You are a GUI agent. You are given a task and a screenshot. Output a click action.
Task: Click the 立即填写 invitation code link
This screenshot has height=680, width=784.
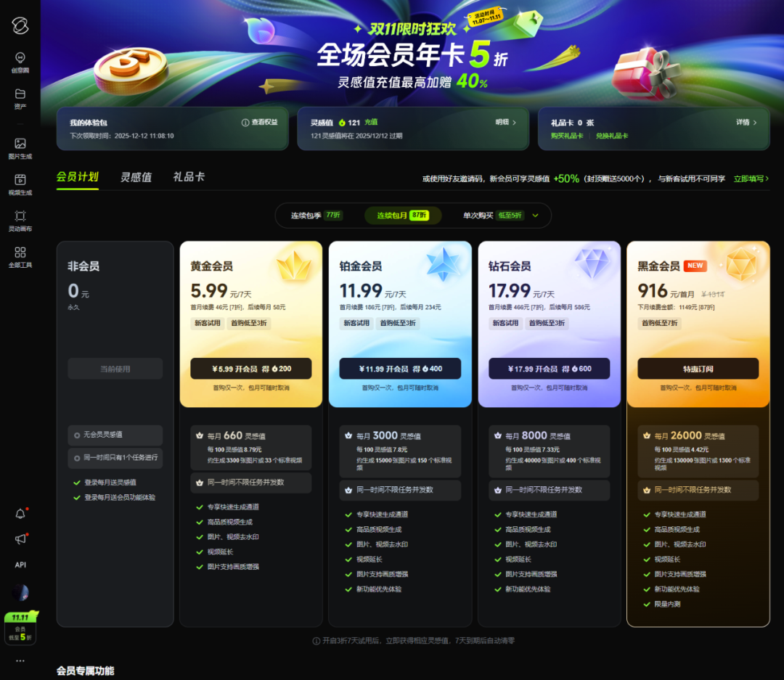pos(751,179)
